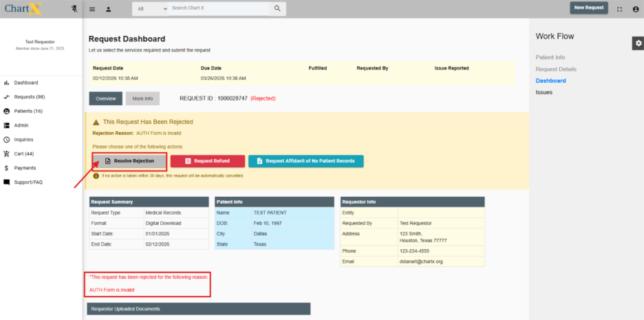Click the pin sidebar icon

(74, 9)
